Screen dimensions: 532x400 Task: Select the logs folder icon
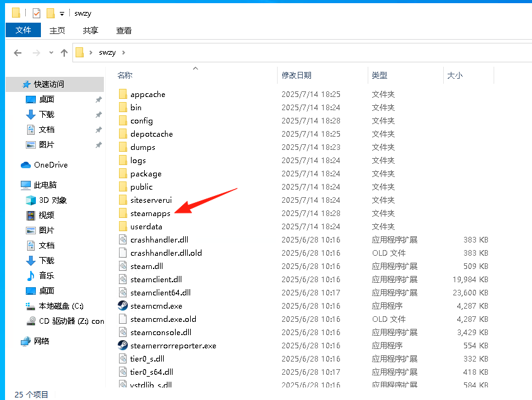pos(123,160)
